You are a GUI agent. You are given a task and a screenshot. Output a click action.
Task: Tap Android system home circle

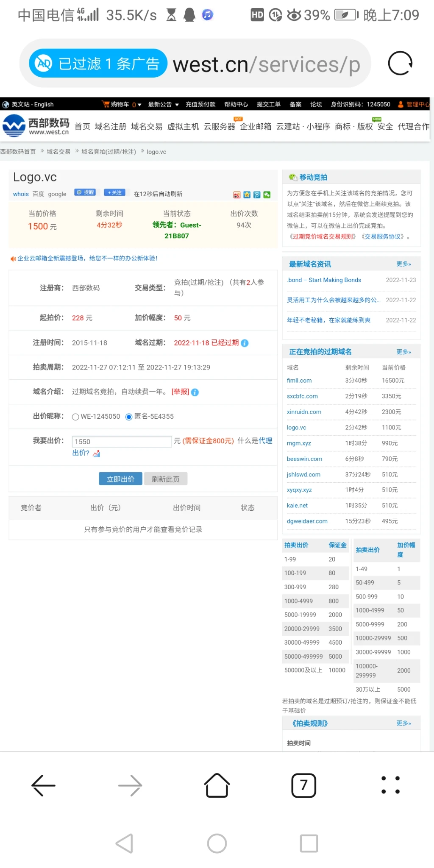click(x=217, y=843)
